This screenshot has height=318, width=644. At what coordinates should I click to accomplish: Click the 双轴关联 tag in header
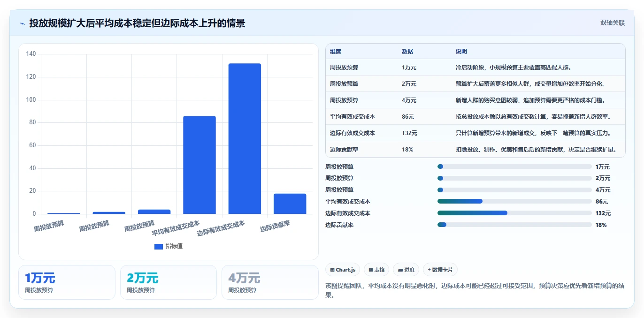pyautogui.click(x=613, y=23)
